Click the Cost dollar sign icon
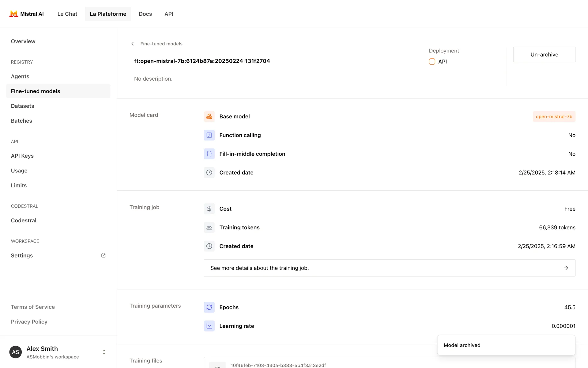The image size is (588, 368). (209, 209)
